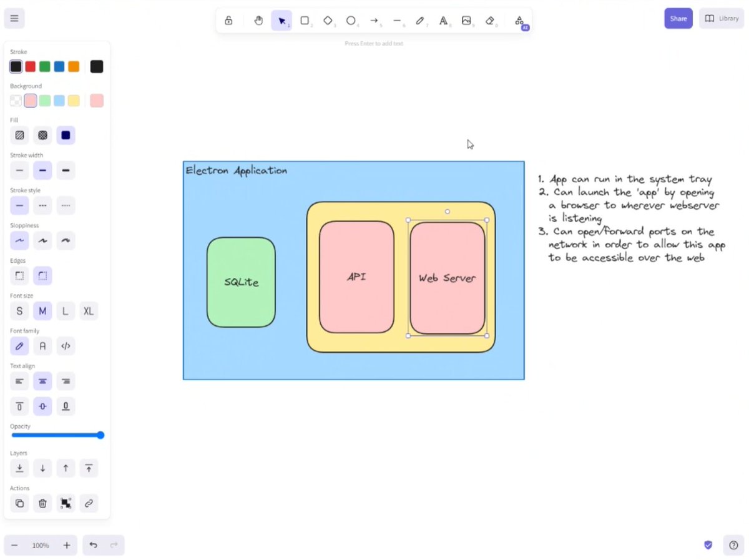This screenshot has width=749, height=560.
Task: Select the Rectangle shape tool
Action: [x=305, y=21]
